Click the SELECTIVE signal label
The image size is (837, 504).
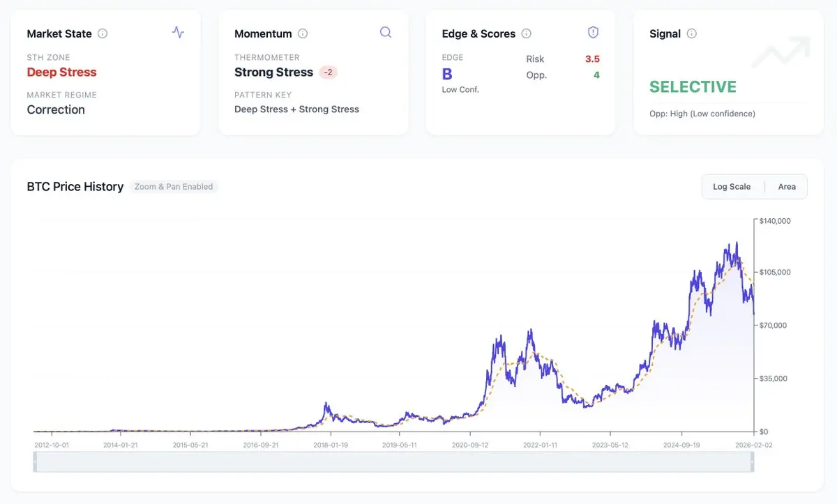[x=693, y=87]
